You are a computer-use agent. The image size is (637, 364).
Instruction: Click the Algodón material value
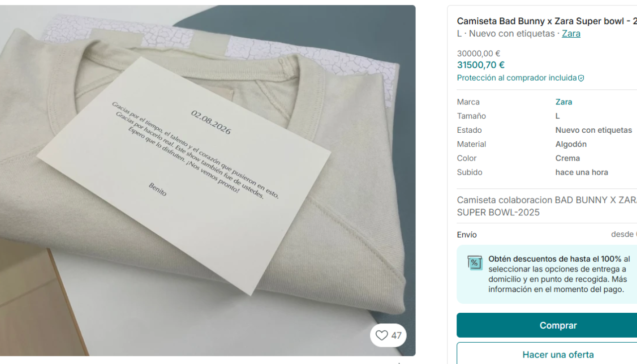tap(571, 144)
